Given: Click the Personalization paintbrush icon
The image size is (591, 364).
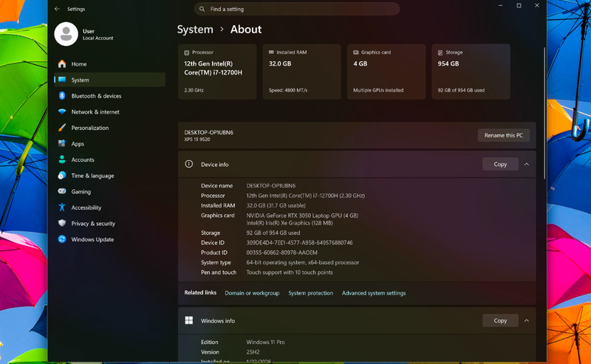Looking at the screenshot, I should tap(62, 127).
